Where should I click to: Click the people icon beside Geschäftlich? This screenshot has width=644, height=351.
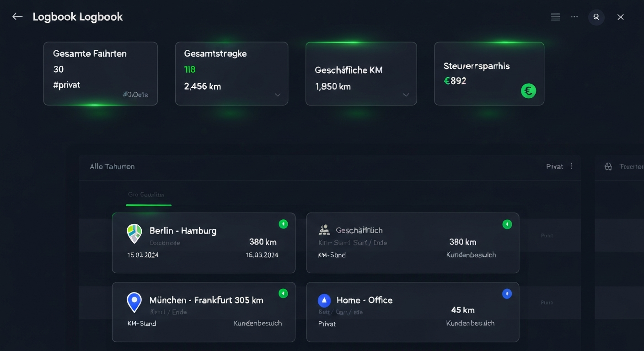pyautogui.click(x=324, y=229)
